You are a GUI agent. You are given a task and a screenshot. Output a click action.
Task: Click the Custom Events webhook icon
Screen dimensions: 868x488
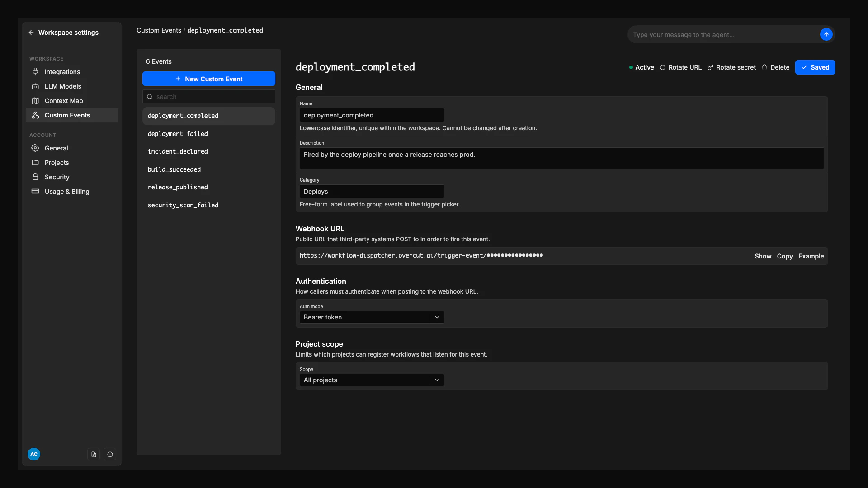tap(35, 115)
